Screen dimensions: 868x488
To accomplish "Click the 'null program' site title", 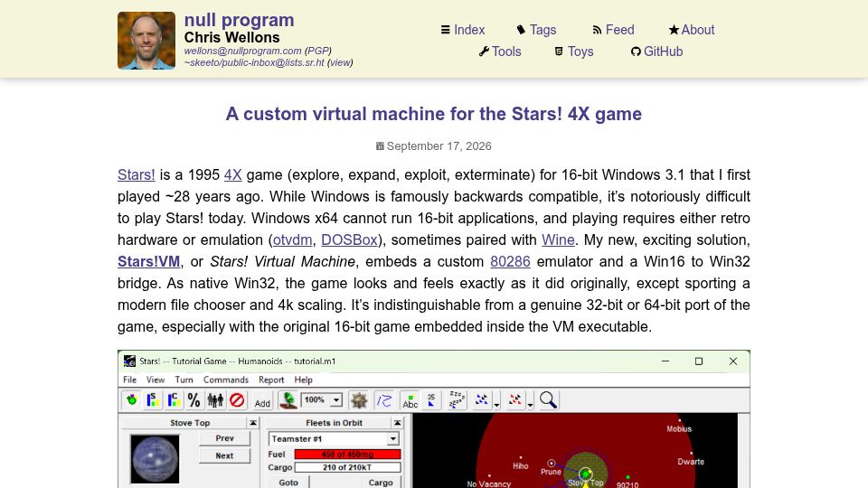I will (239, 20).
